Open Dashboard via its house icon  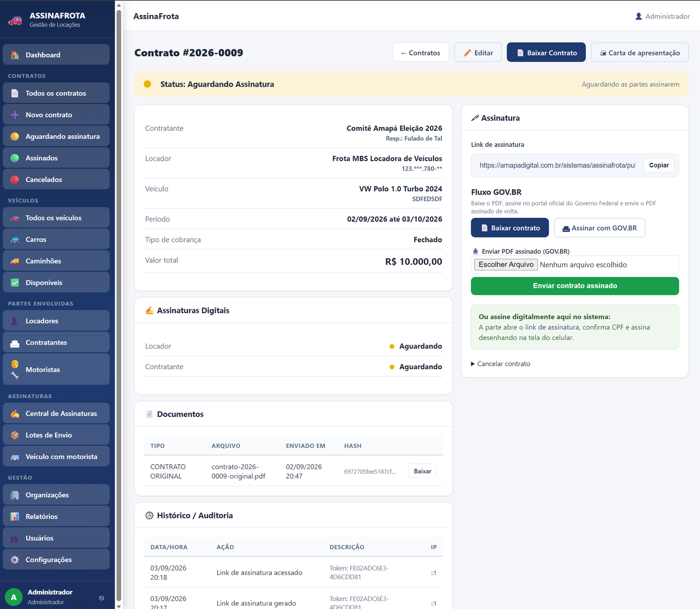15,55
